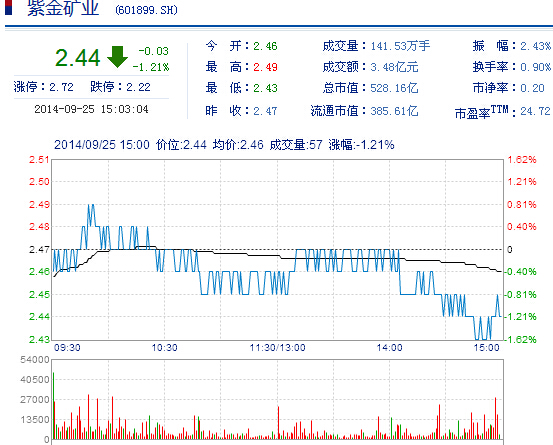Click the tallest green opening volume bar

[x=54, y=406]
